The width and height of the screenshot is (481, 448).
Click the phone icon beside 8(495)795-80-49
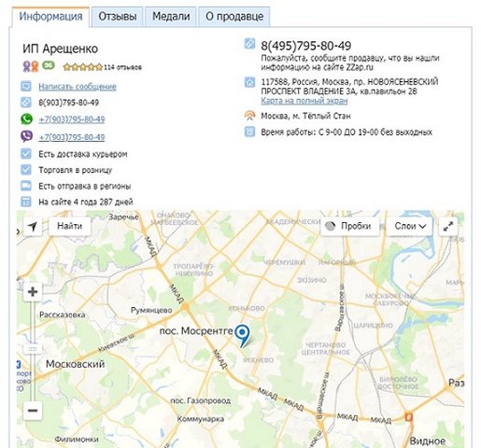[x=249, y=44]
